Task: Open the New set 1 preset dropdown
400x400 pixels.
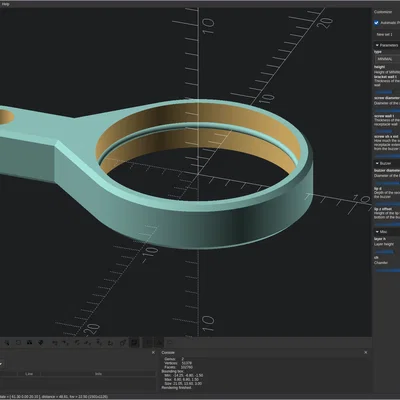Action: pos(387,34)
